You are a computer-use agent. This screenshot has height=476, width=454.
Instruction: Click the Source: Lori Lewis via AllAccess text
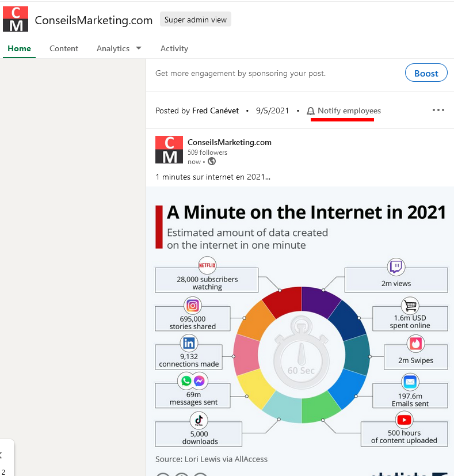pyautogui.click(x=212, y=459)
